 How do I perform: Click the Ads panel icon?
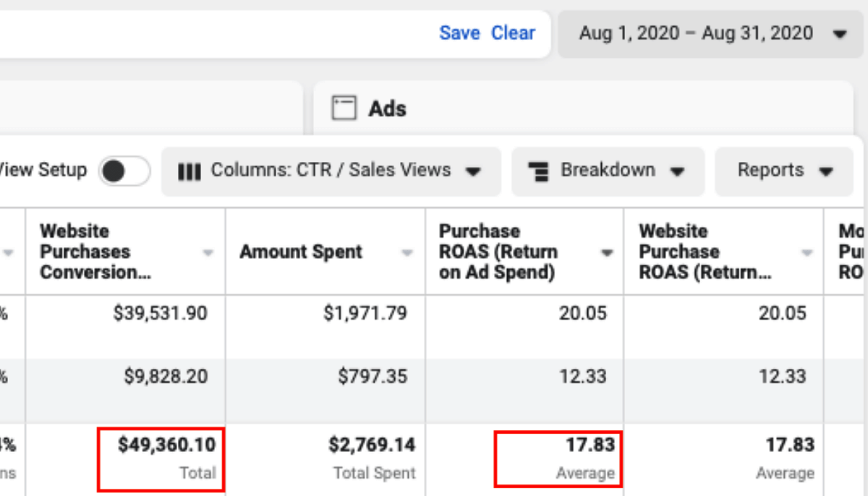coord(344,108)
